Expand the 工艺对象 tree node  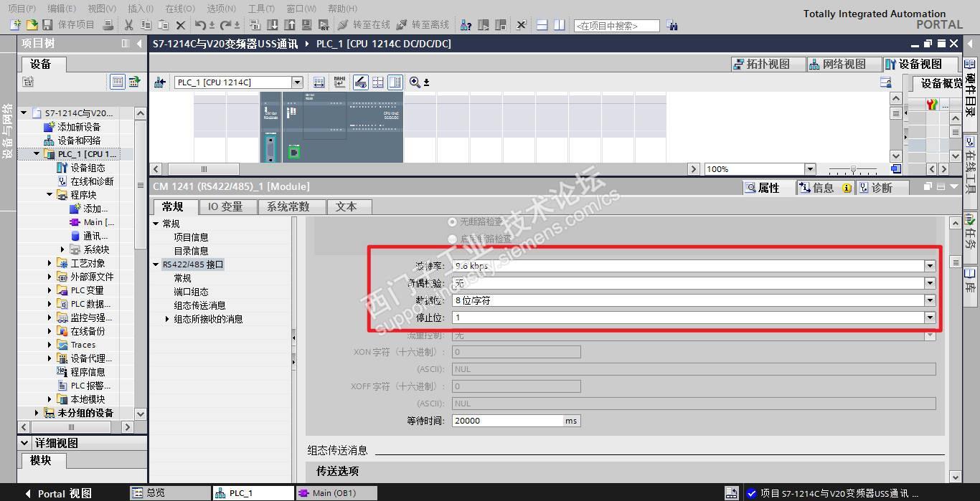click(50, 263)
